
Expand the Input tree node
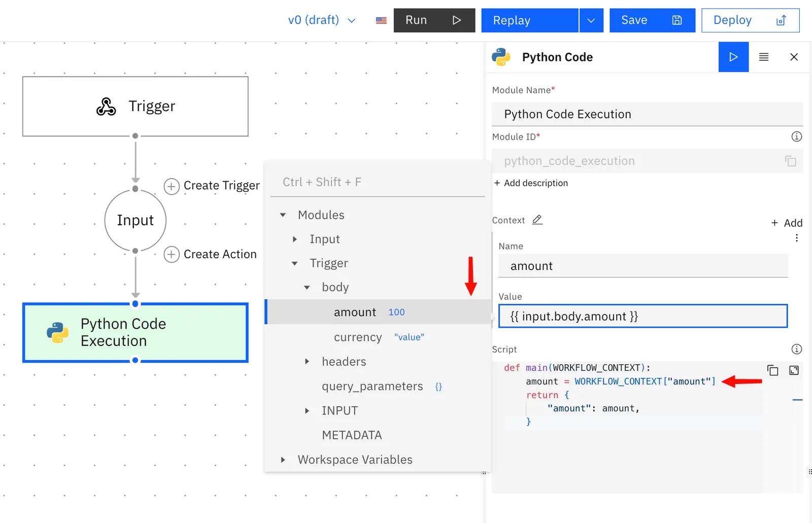pos(295,239)
